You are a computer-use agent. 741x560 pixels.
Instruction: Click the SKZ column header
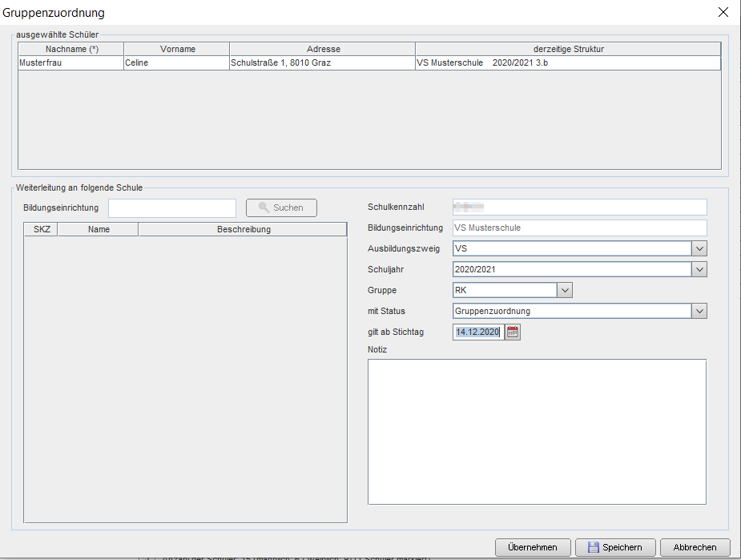[41, 229]
